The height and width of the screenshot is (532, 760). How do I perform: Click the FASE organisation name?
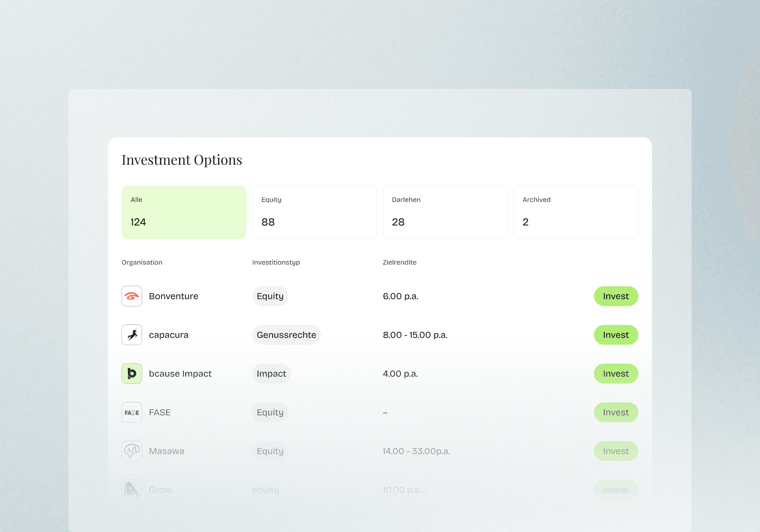pyautogui.click(x=160, y=412)
